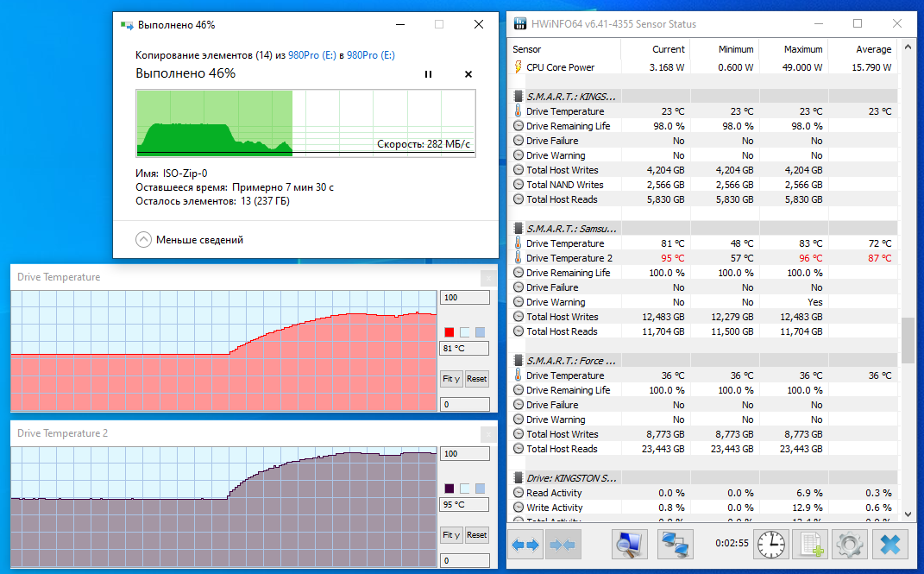Open the network computers icon in HWiNFO
The image size is (924, 574).
[x=675, y=545]
